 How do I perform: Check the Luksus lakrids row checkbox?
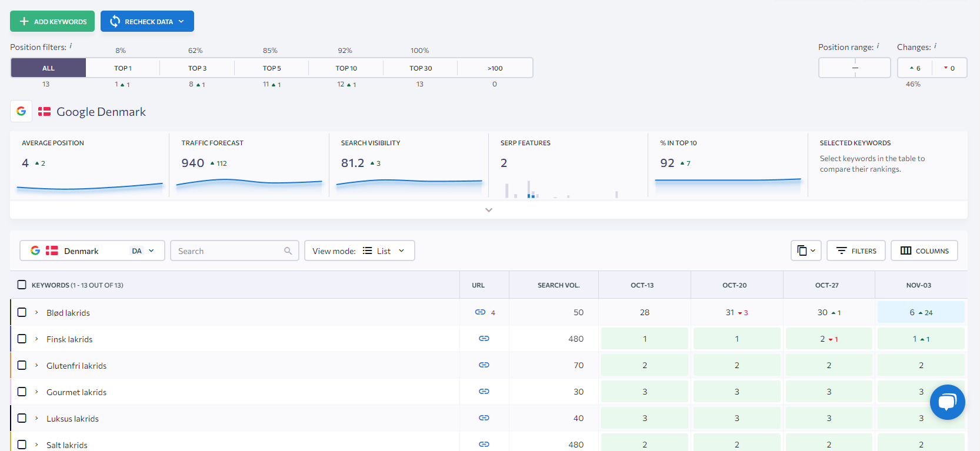pyautogui.click(x=22, y=418)
